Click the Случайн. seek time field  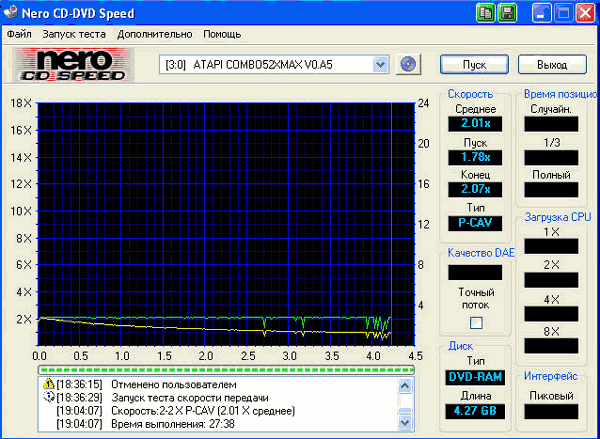click(x=551, y=124)
